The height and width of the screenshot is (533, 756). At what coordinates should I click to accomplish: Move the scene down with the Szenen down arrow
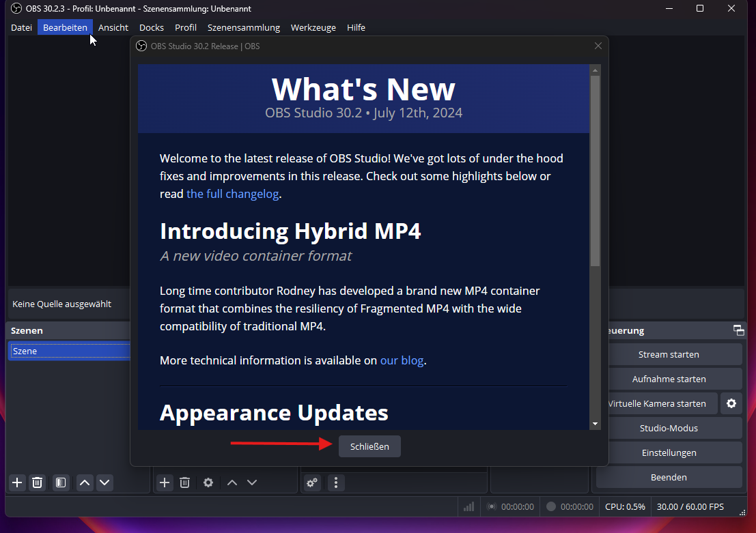coord(104,482)
